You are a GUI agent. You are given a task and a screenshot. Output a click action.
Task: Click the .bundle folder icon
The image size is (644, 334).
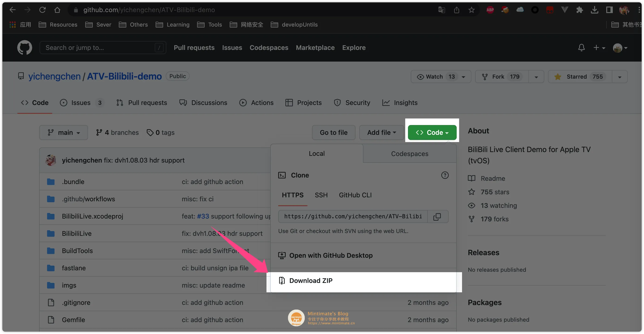point(51,182)
